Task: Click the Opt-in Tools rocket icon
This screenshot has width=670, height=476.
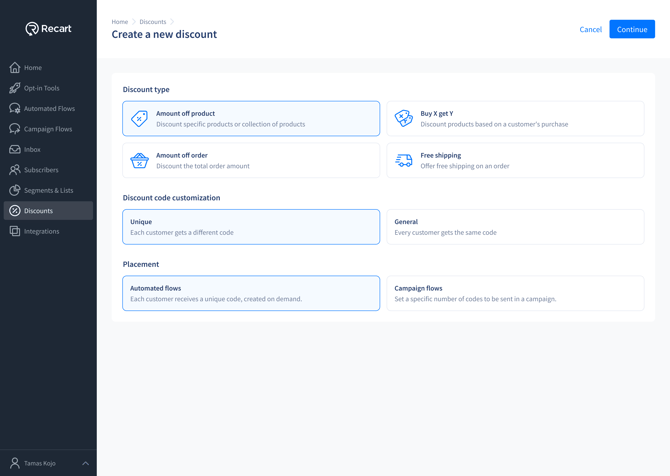Action: pos(15,88)
